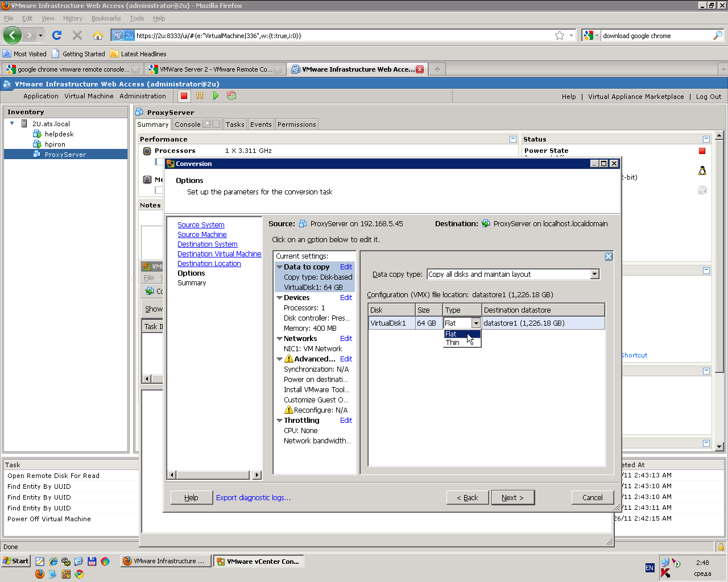Open the Data copy type dropdown

pyautogui.click(x=595, y=274)
